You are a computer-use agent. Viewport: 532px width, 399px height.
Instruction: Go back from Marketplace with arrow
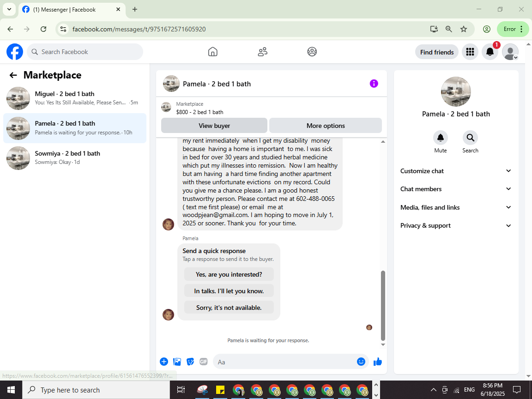click(13, 75)
